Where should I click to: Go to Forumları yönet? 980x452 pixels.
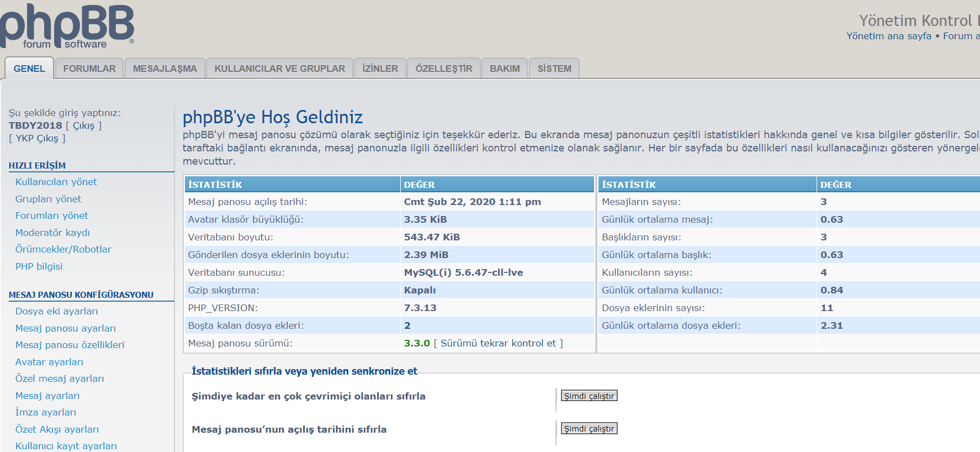point(51,216)
